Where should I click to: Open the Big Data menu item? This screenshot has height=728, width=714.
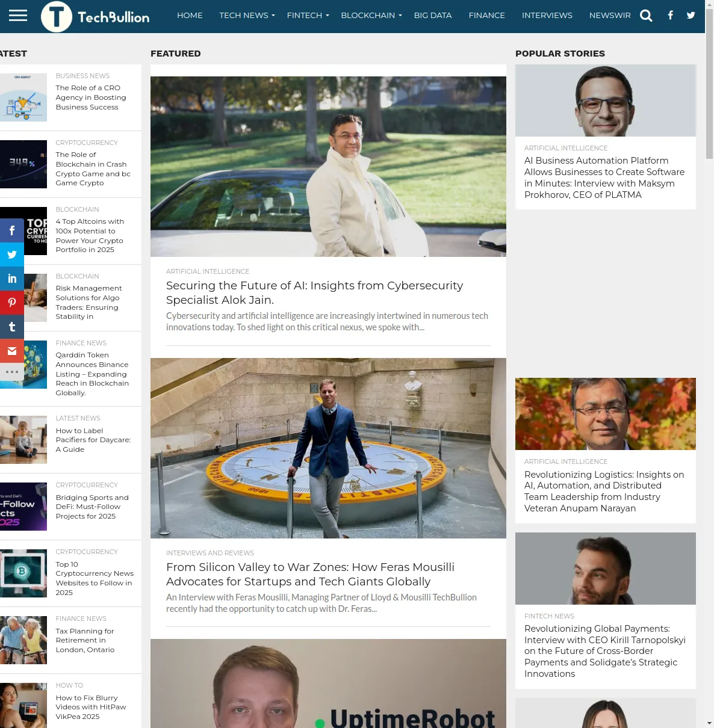point(433,16)
